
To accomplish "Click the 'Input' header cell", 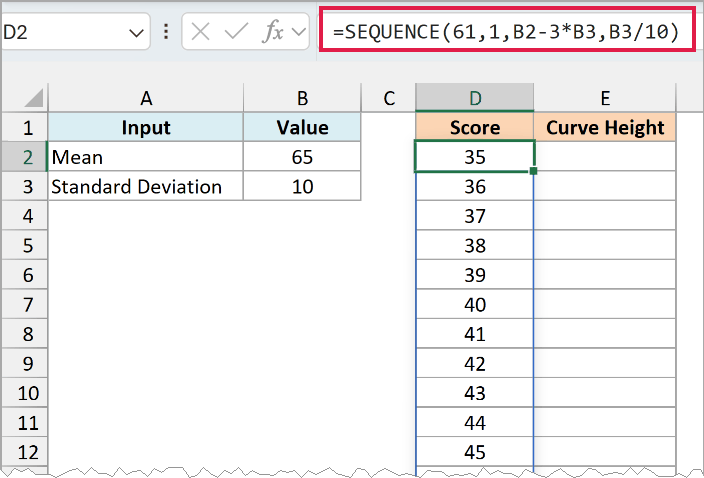I will click(x=146, y=127).
